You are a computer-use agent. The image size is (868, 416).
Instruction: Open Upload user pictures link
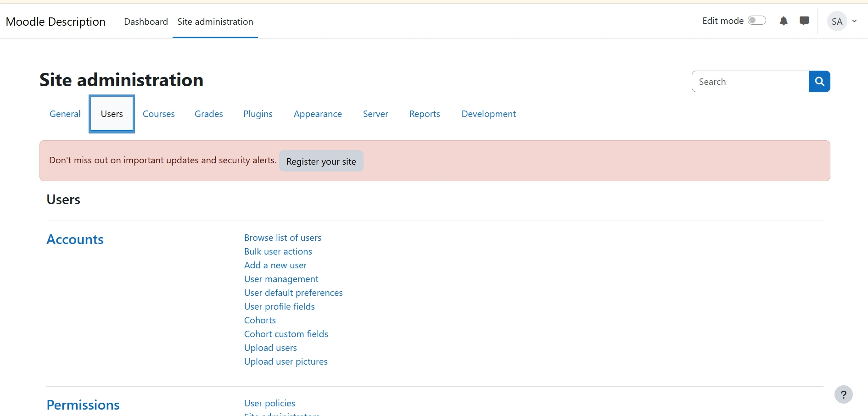coord(286,361)
